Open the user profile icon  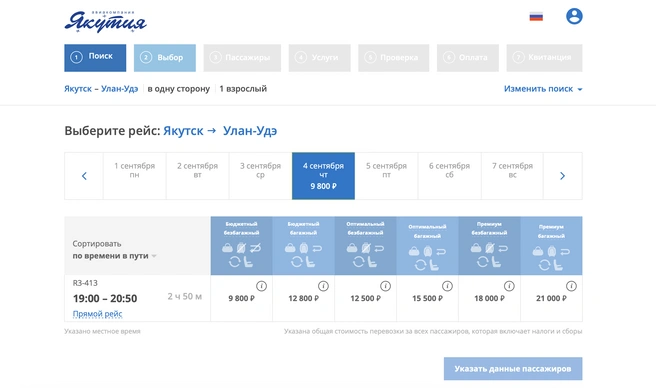pos(574,16)
